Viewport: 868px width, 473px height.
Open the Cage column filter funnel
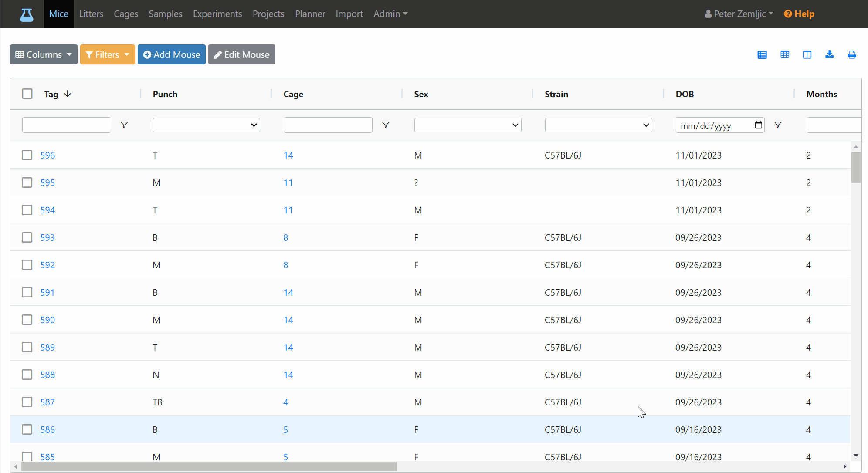pyautogui.click(x=386, y=125)
